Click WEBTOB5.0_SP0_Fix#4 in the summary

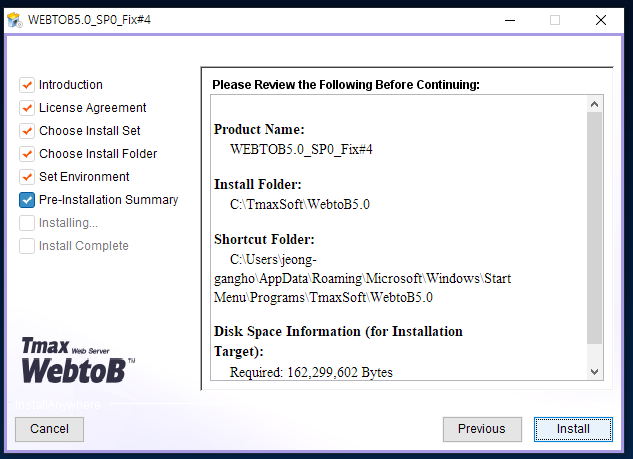click(301, 150)
